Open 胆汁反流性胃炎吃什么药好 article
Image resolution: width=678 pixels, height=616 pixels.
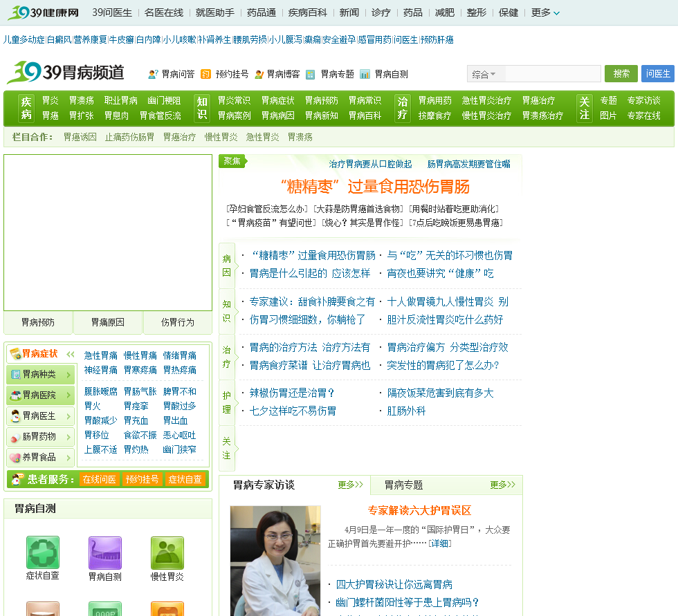[445, 319]
